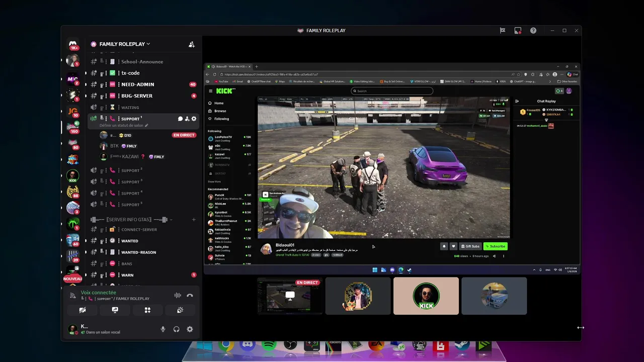Click the EA app icon in the taskbar
This screenshot has height=362, width=644.
[x=376, y=345]
